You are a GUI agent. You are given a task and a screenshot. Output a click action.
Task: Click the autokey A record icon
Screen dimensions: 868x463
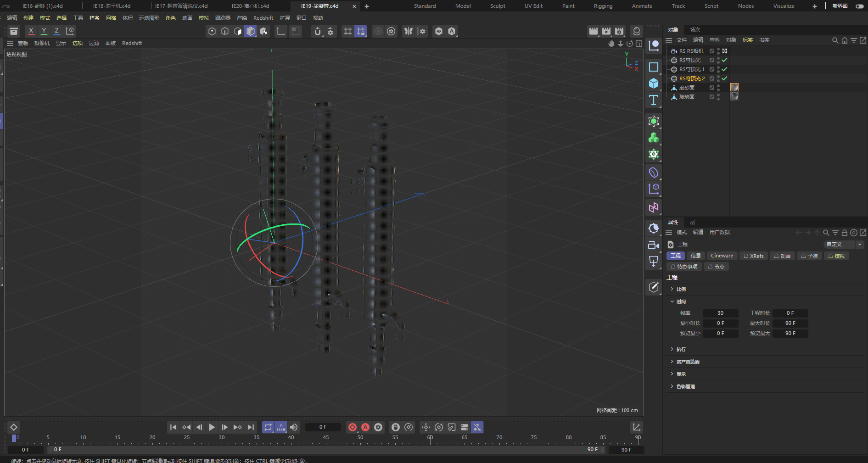(x=365, y=427)
